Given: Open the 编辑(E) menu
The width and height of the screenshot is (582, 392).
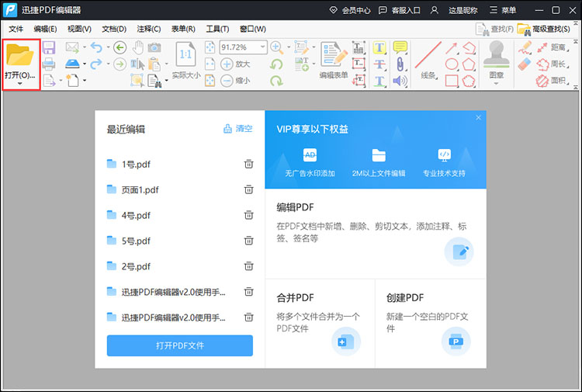Looking at the screenshot, I should 45,29.
